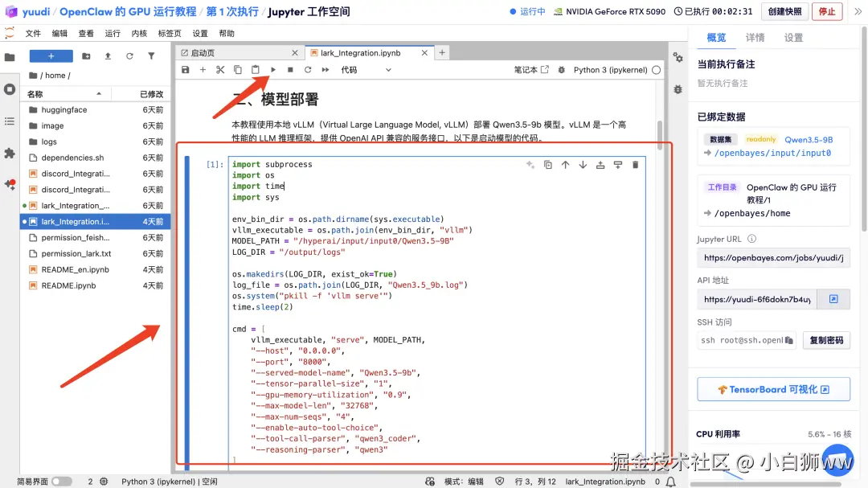Cut the selected cell with scissors icon
868x488 pixels.
coord(220,70)
